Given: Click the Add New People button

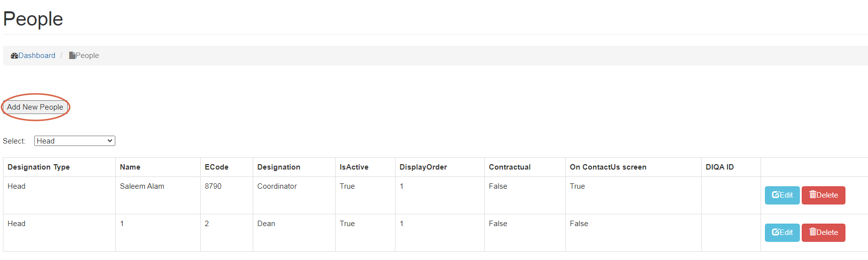Looking at the screenshot, I should (x=35, y=107).
